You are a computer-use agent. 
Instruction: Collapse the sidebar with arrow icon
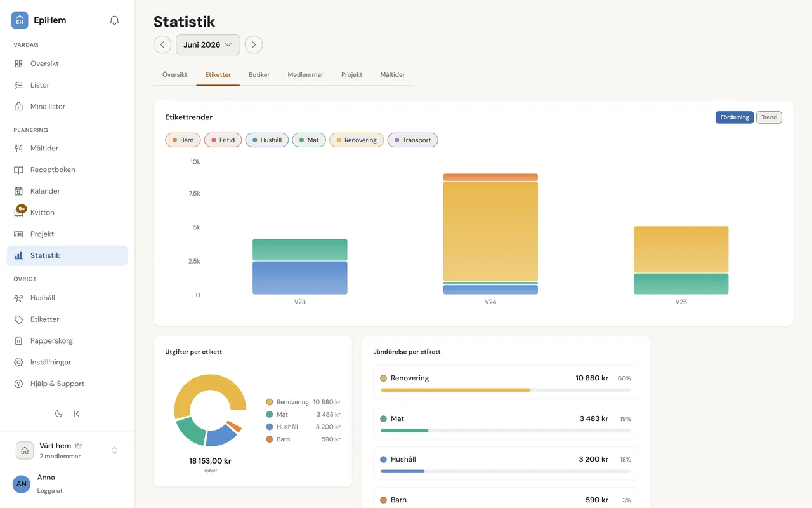tap(77, 413)
